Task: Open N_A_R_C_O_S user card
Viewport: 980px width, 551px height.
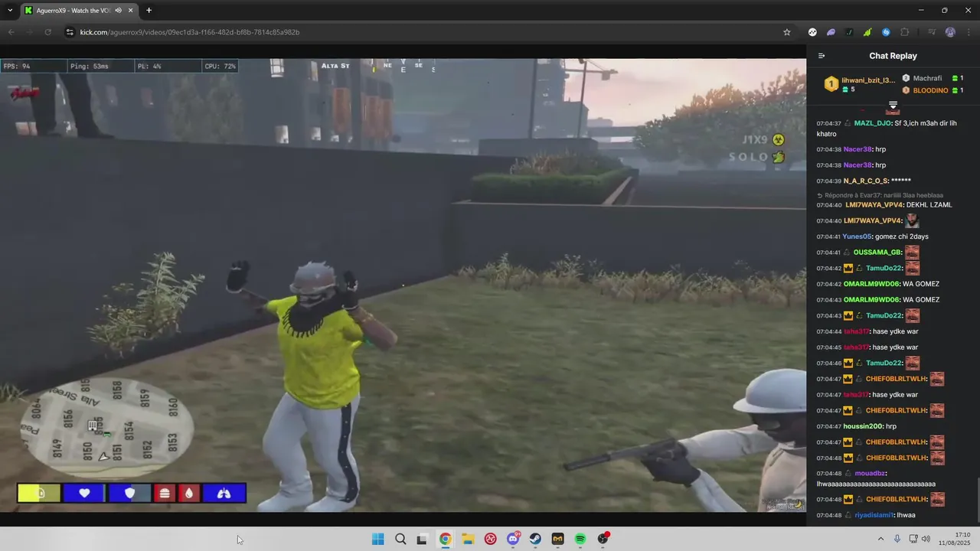Action: click(x=866, y=181)
